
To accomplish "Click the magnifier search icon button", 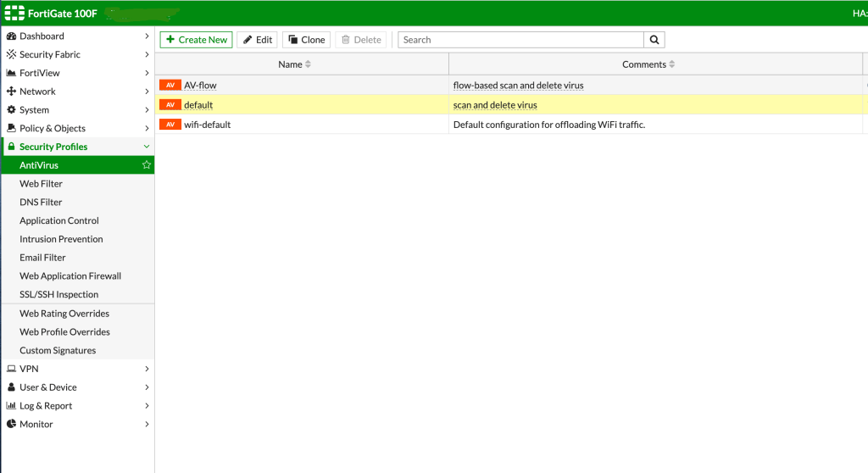I will pyautogui.click(x=654, y=40).
